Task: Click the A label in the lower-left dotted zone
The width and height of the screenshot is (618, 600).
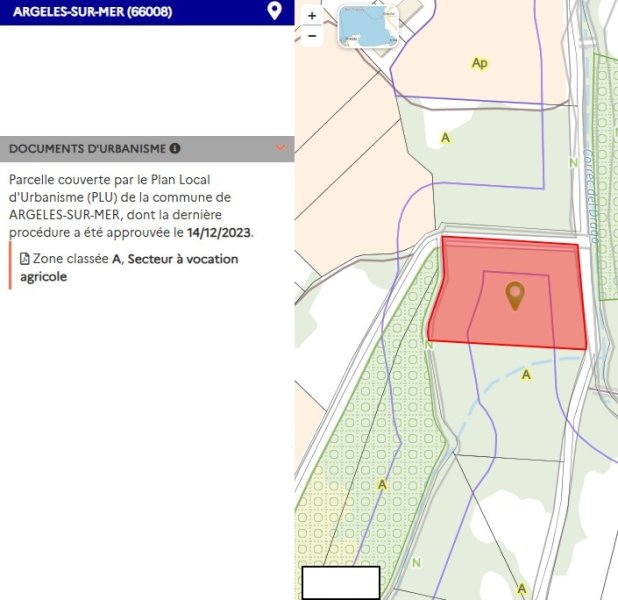Action: coord(382,484)
